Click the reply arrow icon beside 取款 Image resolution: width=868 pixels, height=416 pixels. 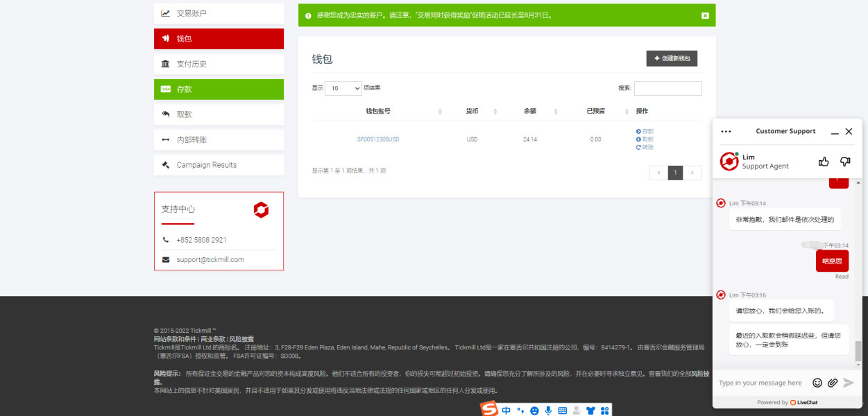tap(166, 114)
